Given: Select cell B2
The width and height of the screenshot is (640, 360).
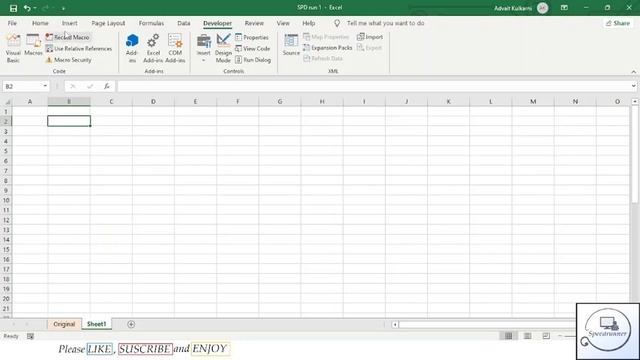Looking at the screenshot, I should (x=69, y=121).
